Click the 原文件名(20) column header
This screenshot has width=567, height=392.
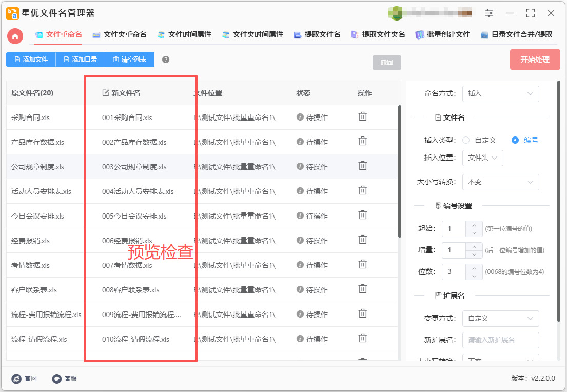pyautogui.click(x=32, y=93)
